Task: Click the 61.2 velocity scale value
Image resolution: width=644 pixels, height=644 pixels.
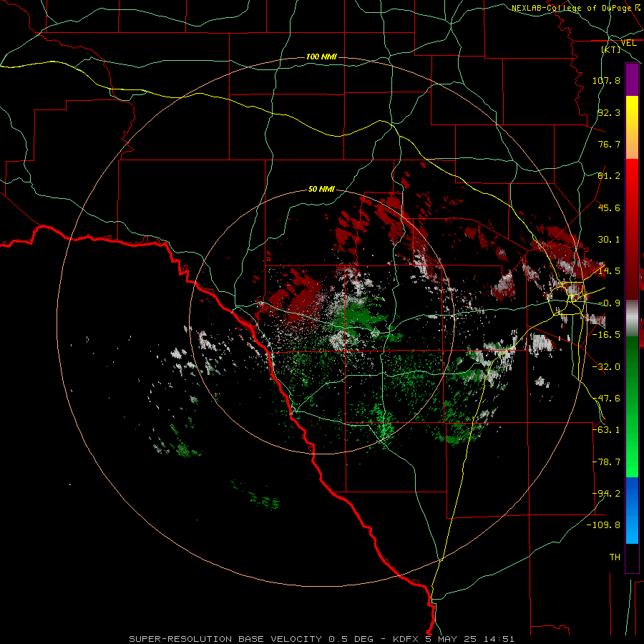Action: point(609,176)
